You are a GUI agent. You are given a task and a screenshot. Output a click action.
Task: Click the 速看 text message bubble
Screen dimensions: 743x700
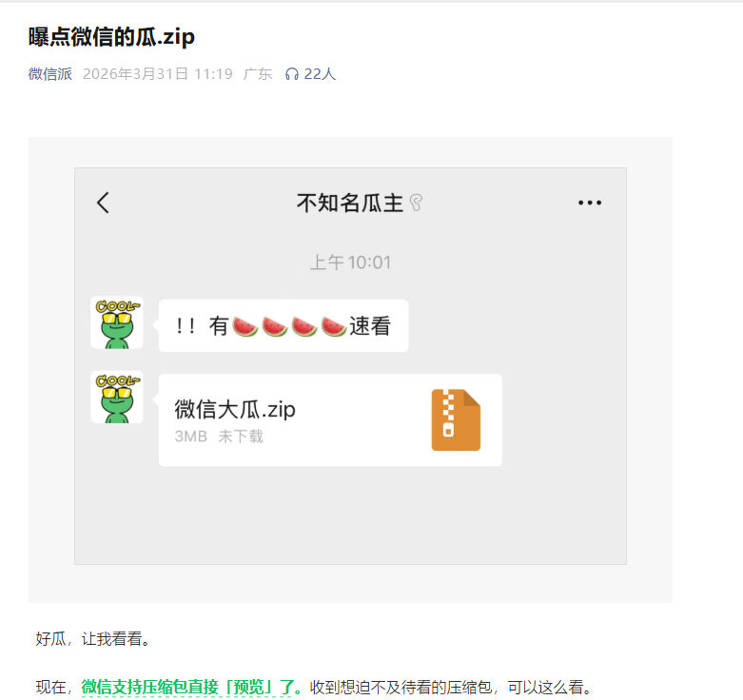pyautogui.click(x=284, y=326)
